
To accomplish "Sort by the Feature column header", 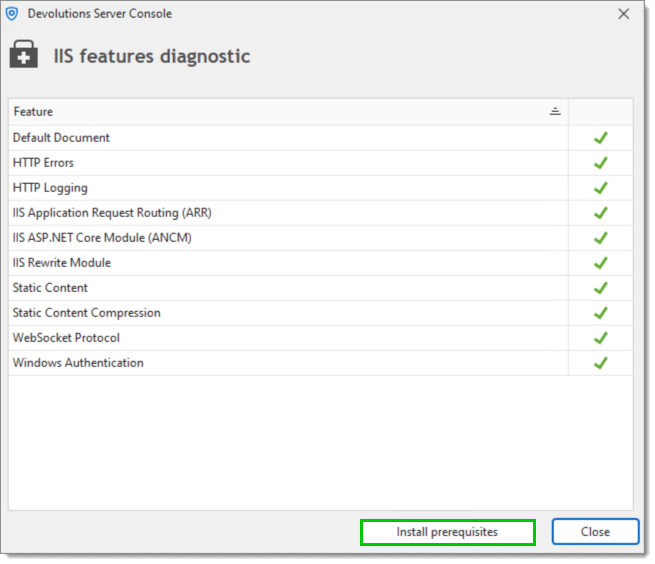I will (288, 112).
